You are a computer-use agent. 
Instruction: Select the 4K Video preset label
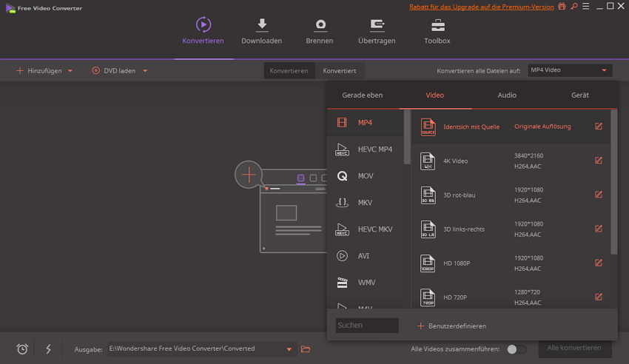point(455,161)
